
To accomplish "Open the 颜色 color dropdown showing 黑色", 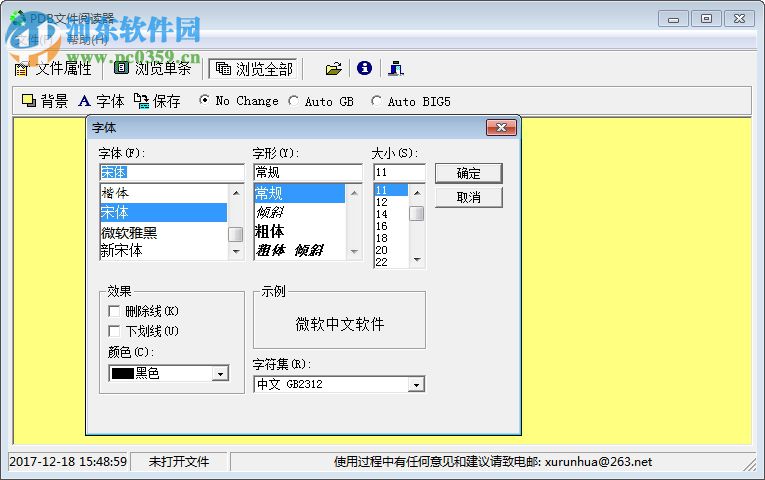I will tap(169, 374).
